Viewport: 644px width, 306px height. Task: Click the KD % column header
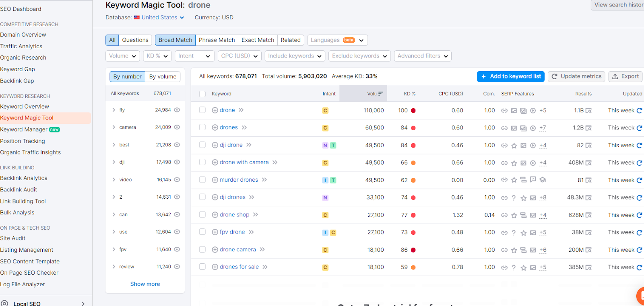pos(410,94)
